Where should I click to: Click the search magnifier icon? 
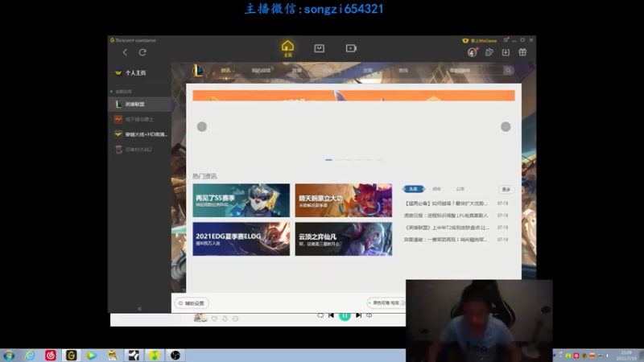[509, 71]
